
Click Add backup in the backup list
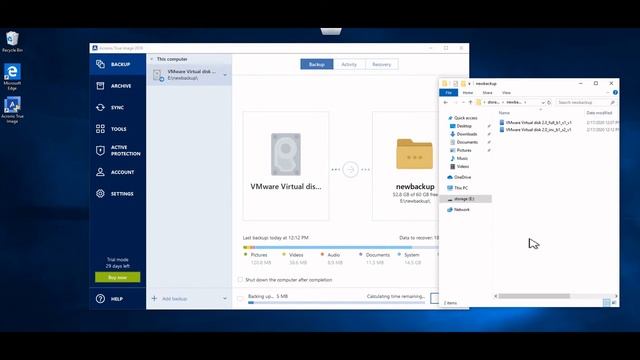tap(175, 299)
